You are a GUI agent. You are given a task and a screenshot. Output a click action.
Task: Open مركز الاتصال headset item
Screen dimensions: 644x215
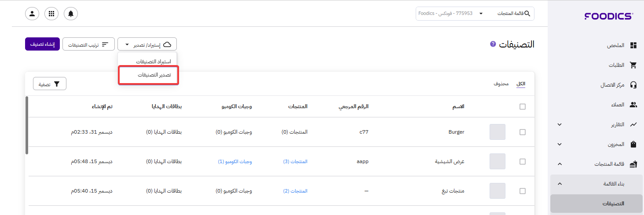point(633,85)
